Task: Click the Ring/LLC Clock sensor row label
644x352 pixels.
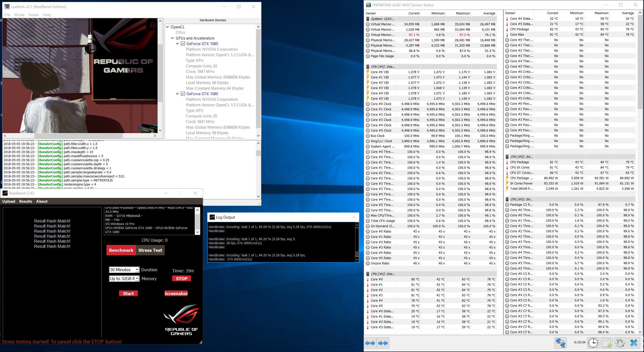Action: pos(381,141)
